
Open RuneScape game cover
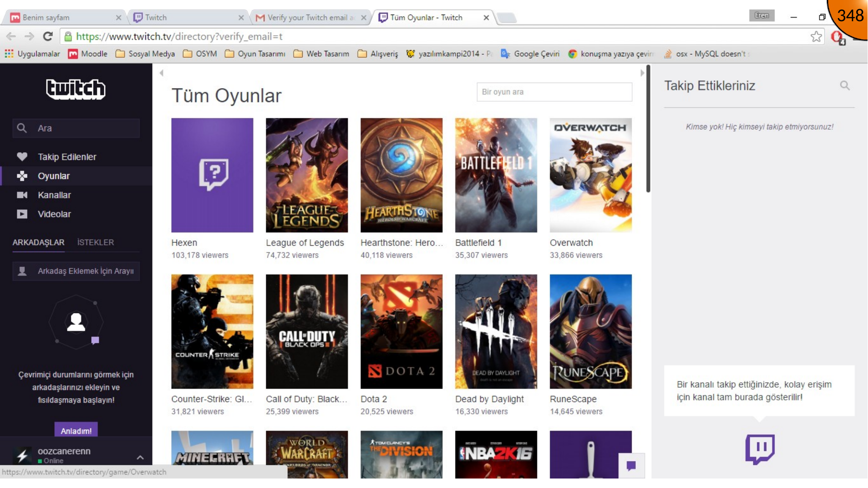coord(591,332)
